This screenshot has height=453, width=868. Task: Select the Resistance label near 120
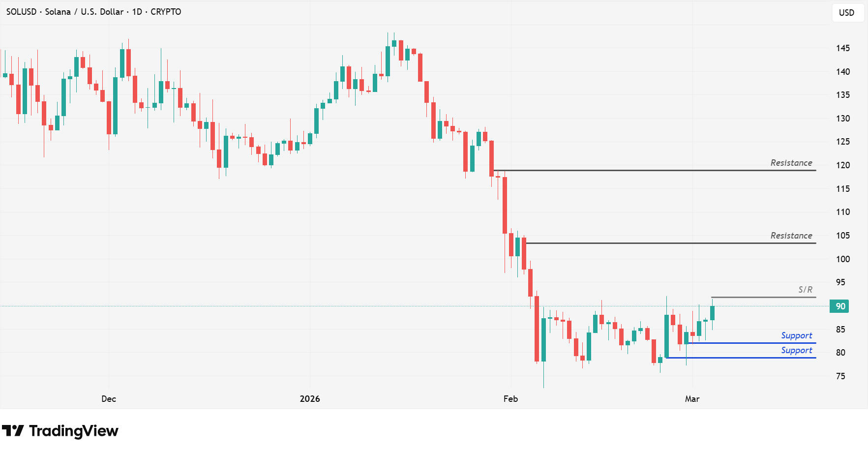(791, 163)
